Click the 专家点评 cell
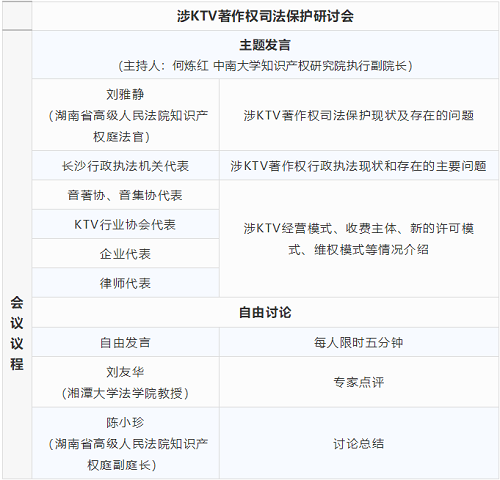The height and width of the screenshot is (480, 500). pos(359,382)
